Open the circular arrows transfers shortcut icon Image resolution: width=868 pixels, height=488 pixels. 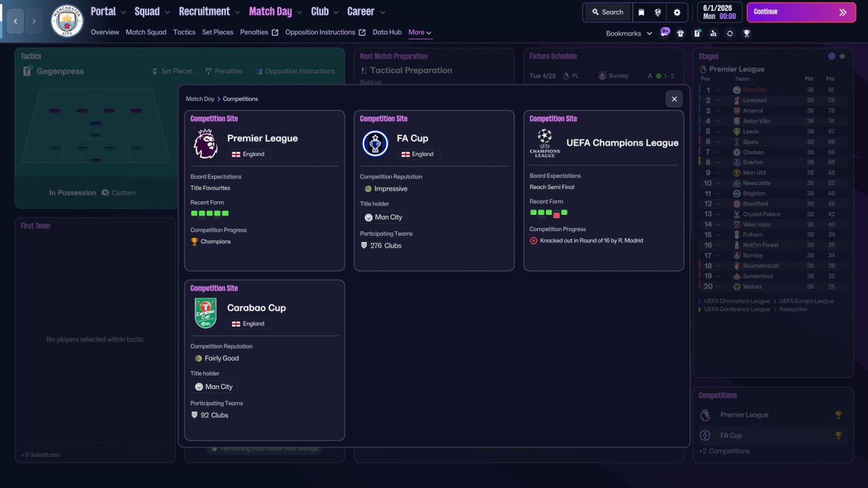point(730,33)
